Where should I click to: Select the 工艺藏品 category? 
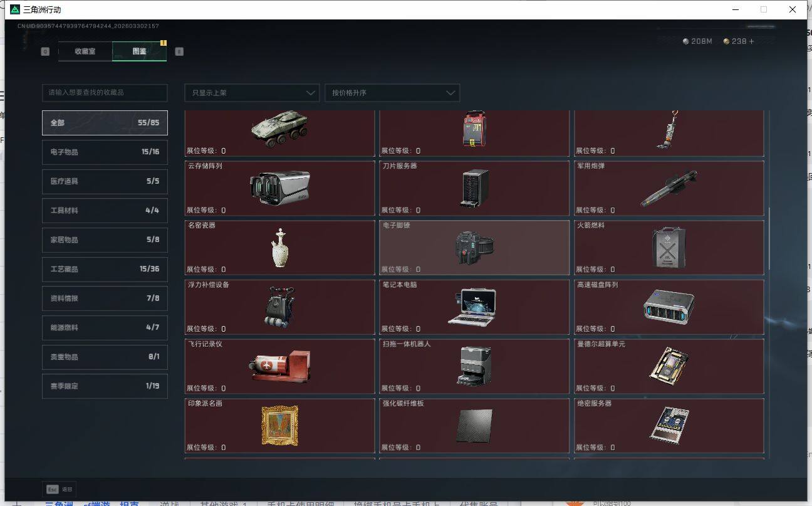tap(105, 269)
